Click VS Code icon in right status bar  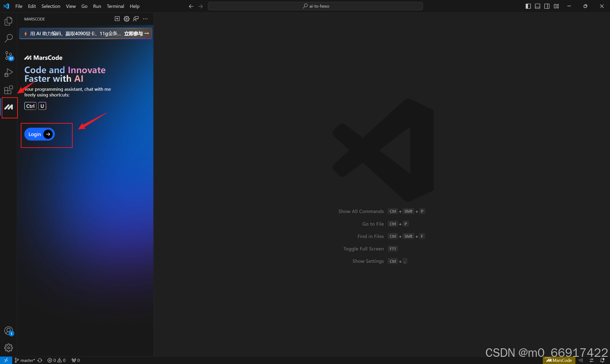coord(581,360)
